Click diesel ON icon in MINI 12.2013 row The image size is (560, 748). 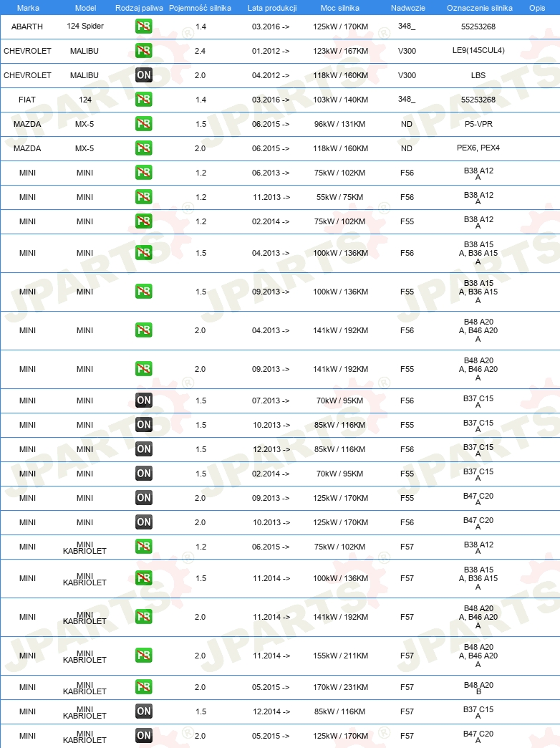tap(143, 449)
